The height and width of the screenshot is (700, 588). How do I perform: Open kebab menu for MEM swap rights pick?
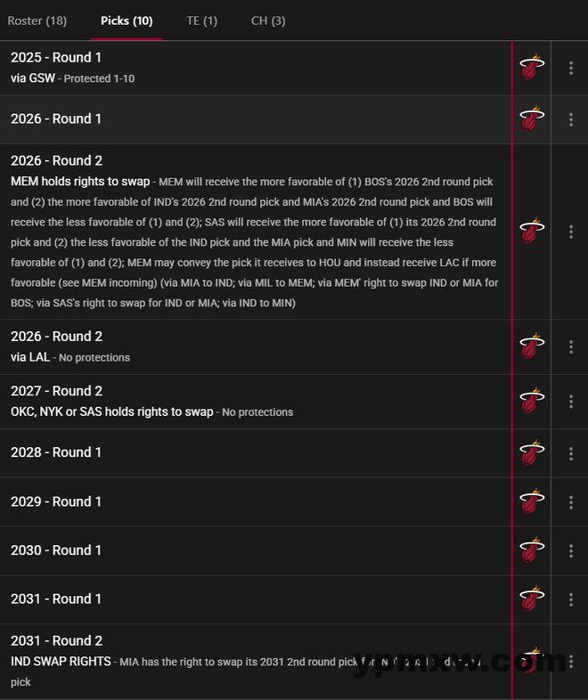coord(570,232)
